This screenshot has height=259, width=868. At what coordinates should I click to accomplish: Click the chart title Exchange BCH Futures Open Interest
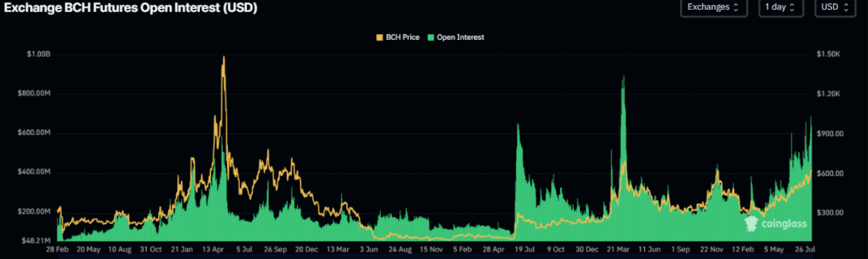[130, 8]
